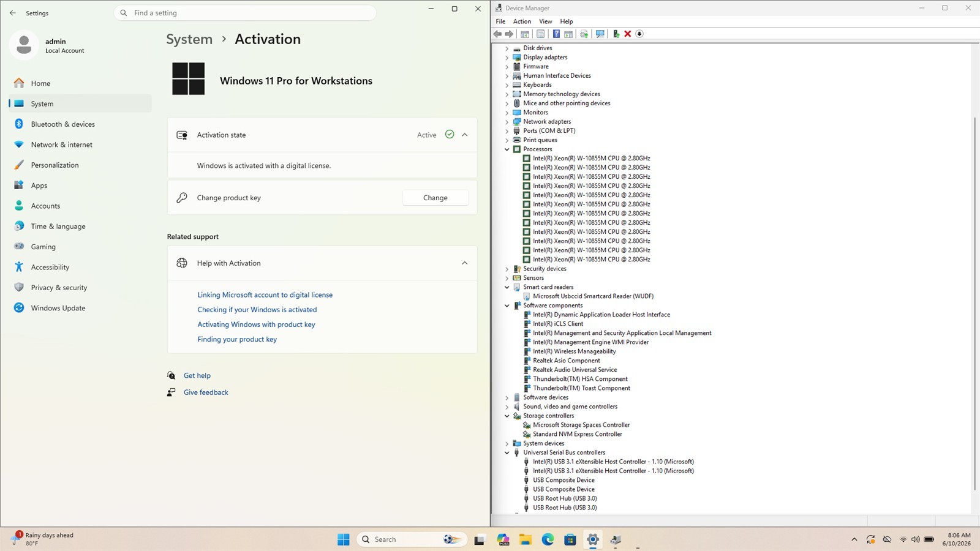Image resolution: width=980 pixels, height=551 pixels.
Task: Open the Rainy days ahead weather widget
Action: click(x=43, y=539)
